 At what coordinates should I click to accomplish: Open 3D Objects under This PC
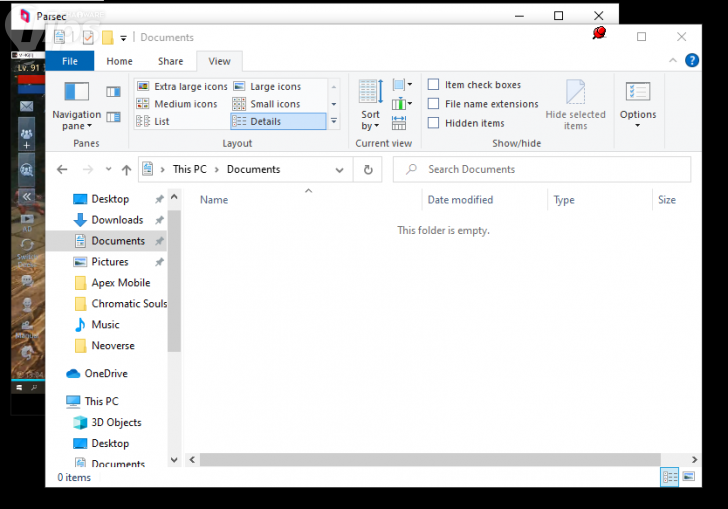point(116,422)
